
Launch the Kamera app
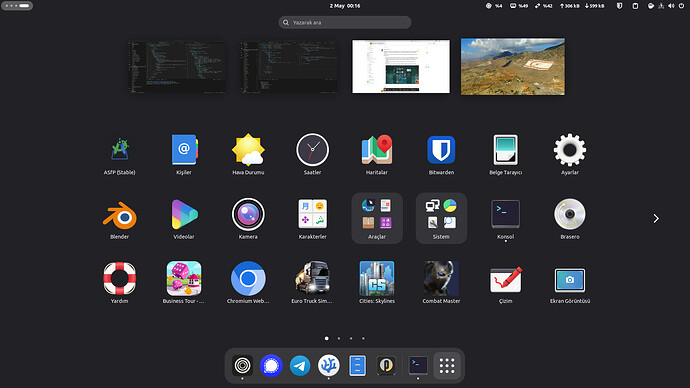click(248, 219)
